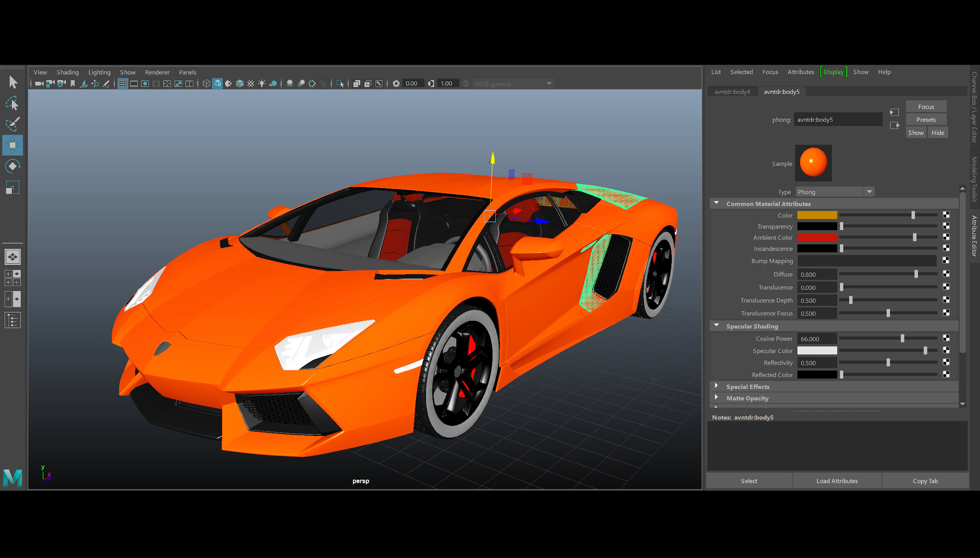Open viewport Shading menu
980x558 pixels.
click(68, 72)
